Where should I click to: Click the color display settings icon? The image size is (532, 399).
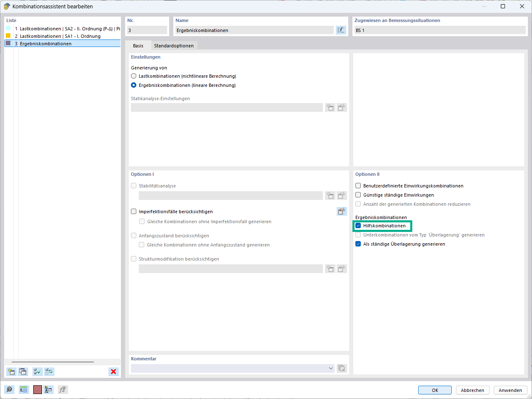48,389
